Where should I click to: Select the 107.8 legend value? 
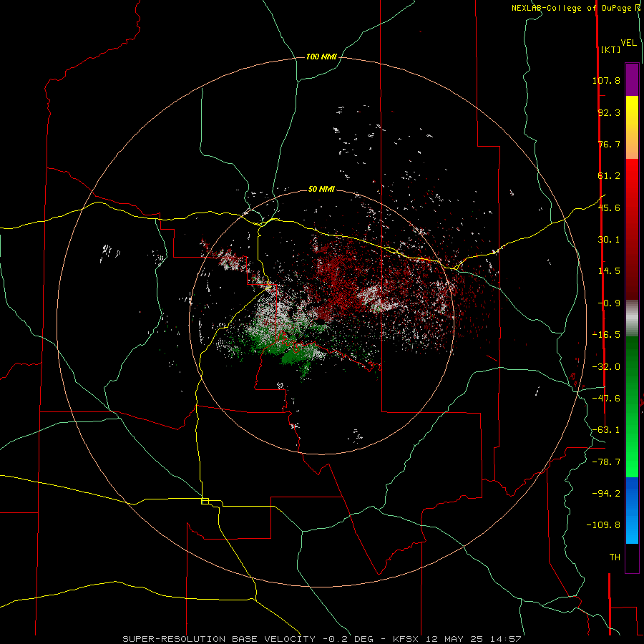[606, 80]
